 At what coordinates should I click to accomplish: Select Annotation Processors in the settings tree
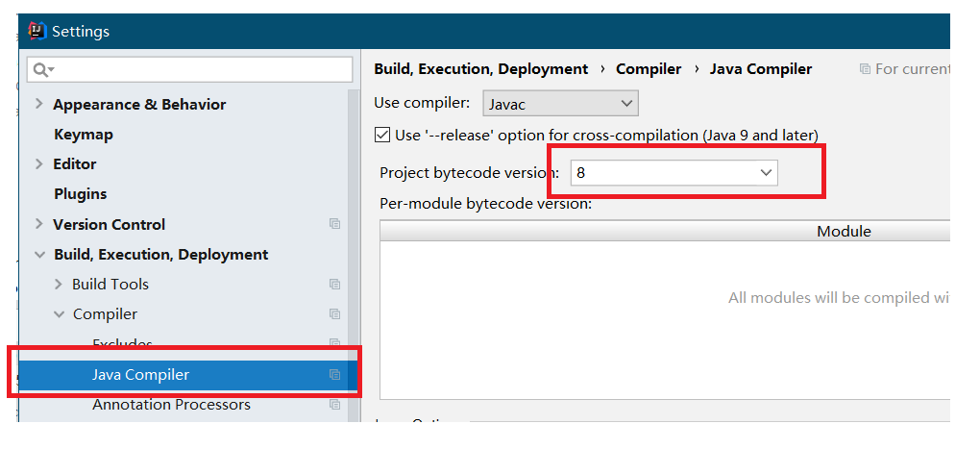[171, 405]
